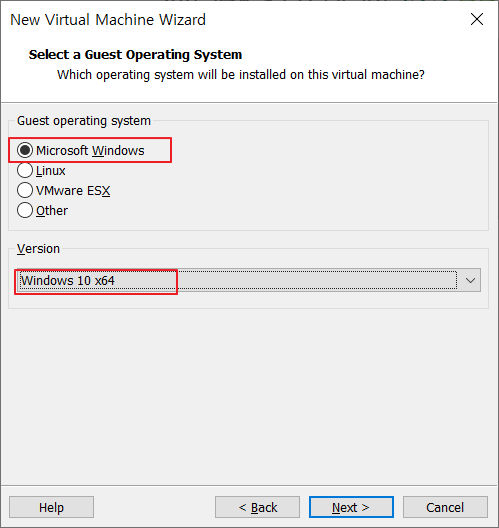The image size is (499, 528).
Task: Cancel the virtual machine wizard
Action: tap(445, 507)
